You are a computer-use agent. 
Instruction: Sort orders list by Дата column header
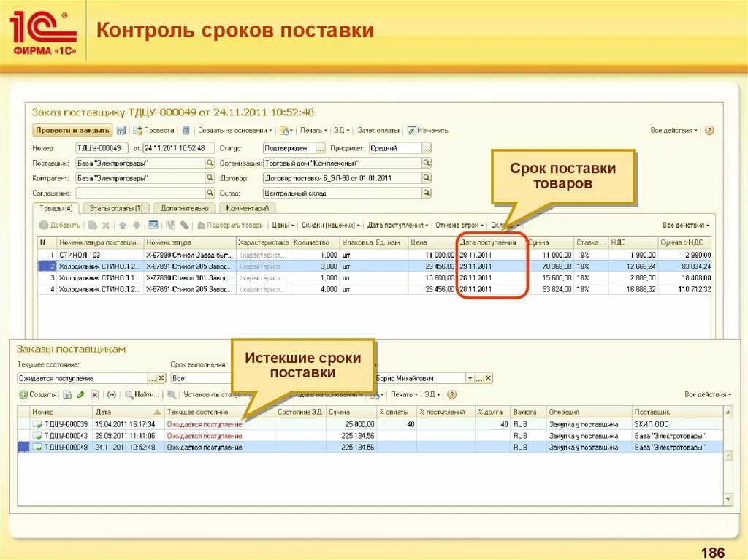(127, 412)
